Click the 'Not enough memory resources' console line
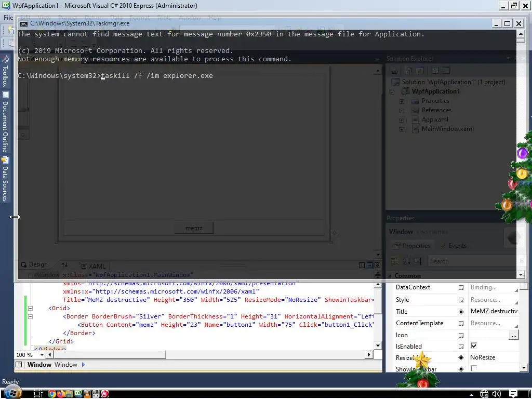Screen dimensions: 532x399 click(x=154, y=59)
